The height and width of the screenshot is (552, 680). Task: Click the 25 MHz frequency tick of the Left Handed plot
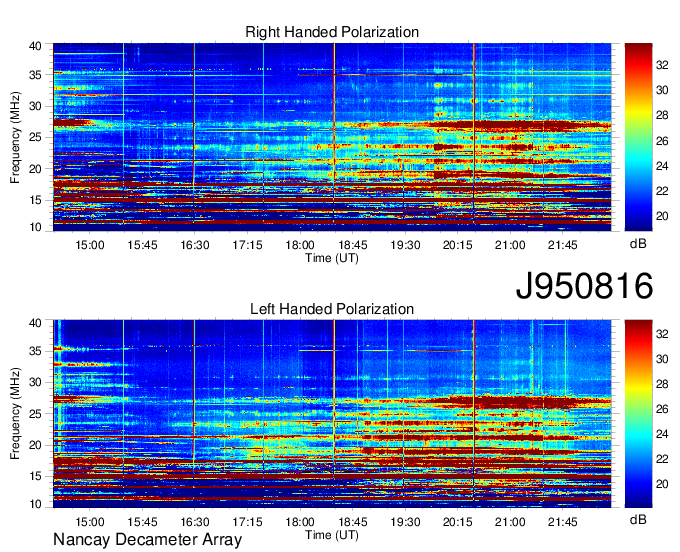point(36,414)
